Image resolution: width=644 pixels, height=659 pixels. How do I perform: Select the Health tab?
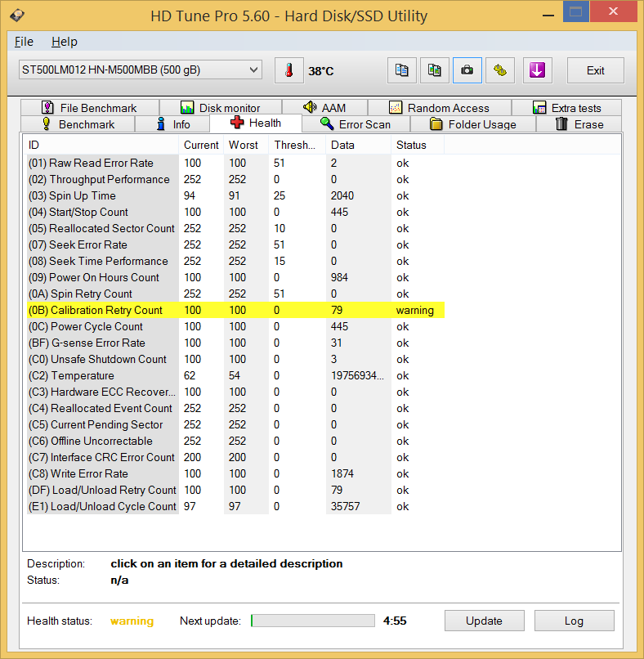pos(256,123)
